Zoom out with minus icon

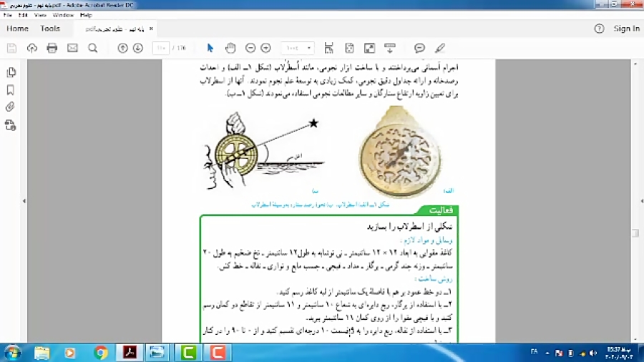point(250,48)
